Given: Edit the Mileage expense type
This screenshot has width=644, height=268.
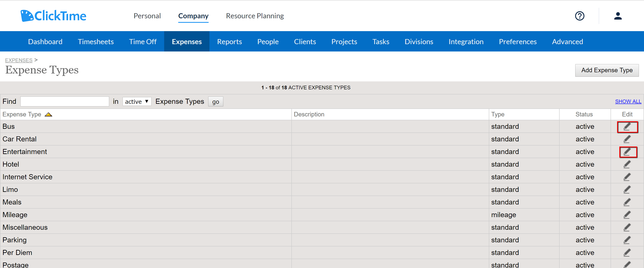Looking at the screenshot, I should [x=627, y=215].
